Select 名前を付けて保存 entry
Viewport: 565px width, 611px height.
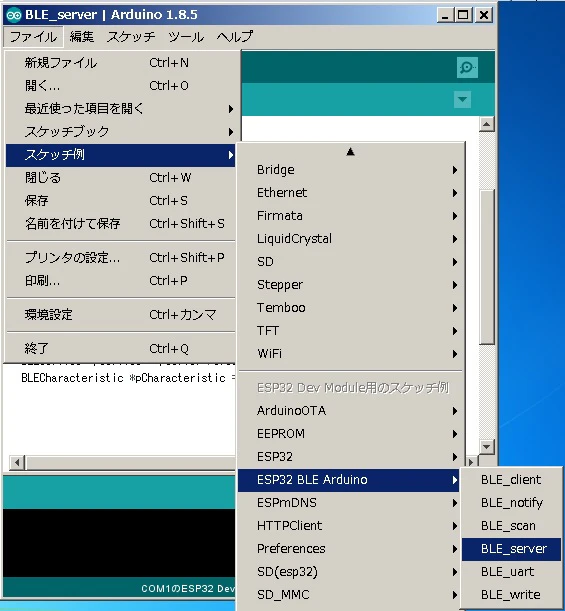tap(121, 224)
